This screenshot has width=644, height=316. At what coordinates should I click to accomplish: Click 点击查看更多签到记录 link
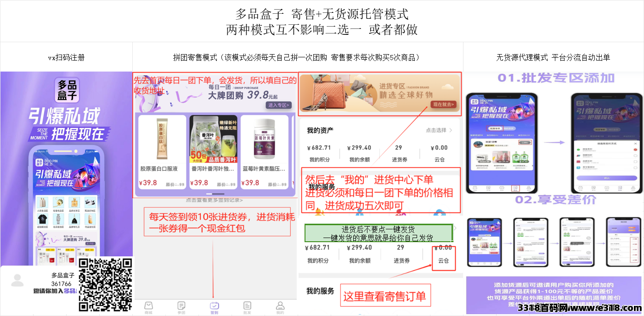click(215, 200)
